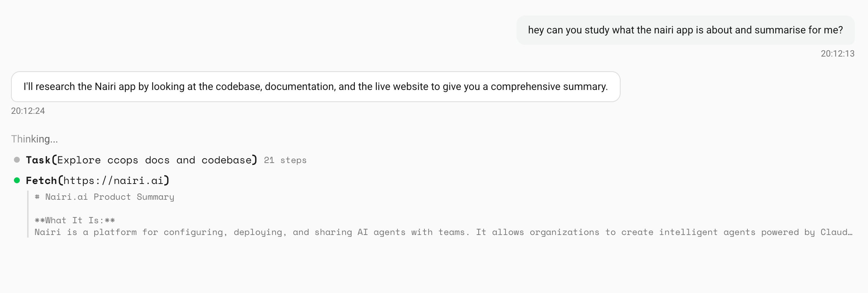Click the grey status dot beside Task
Image resolution: width=868 pixels, height=293 pixels.
[x=17, y=160]
